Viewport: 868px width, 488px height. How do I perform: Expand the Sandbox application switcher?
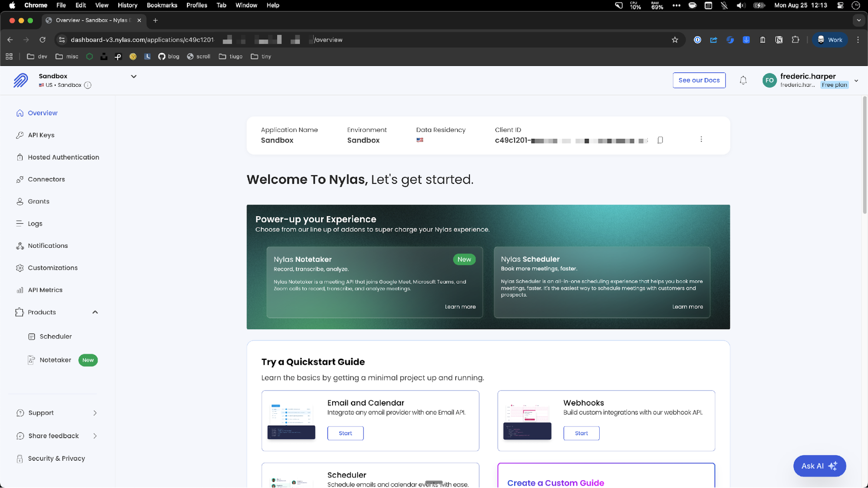pos(133,76)
